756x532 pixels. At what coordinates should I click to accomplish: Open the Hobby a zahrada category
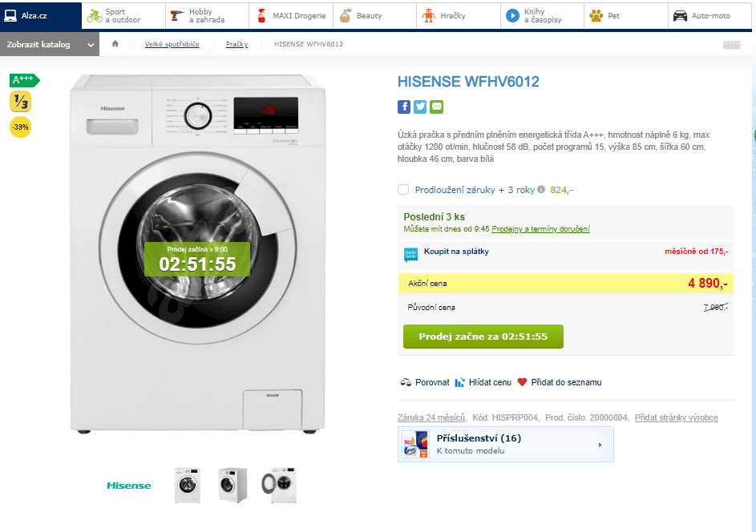tap(207, 15)
